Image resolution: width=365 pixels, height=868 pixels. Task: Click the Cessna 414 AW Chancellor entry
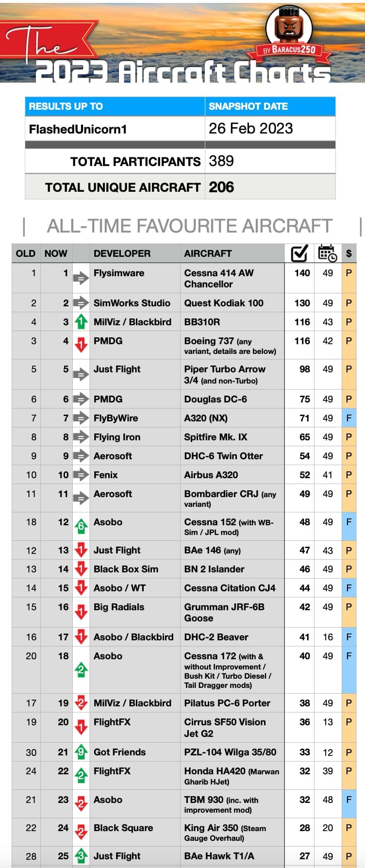[219, 279]
